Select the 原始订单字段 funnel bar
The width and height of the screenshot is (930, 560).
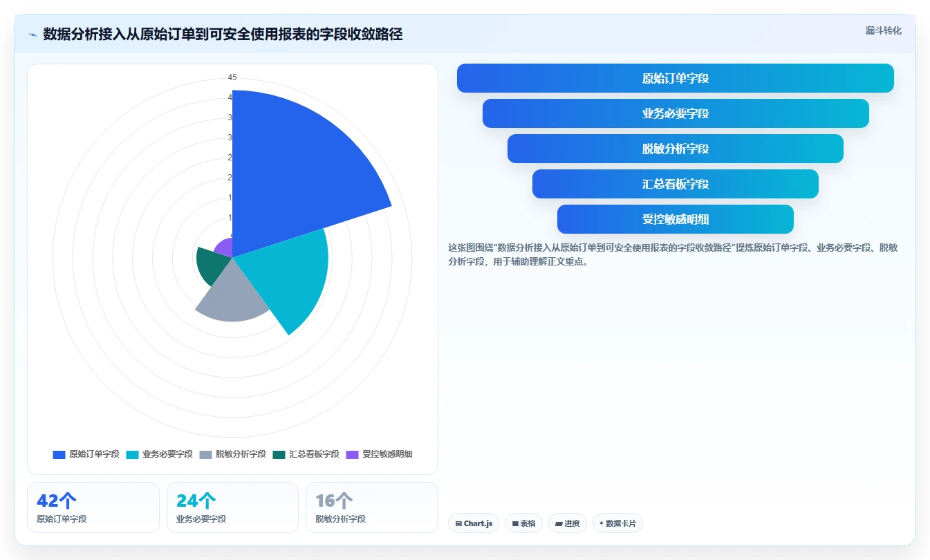click(675, 78)
